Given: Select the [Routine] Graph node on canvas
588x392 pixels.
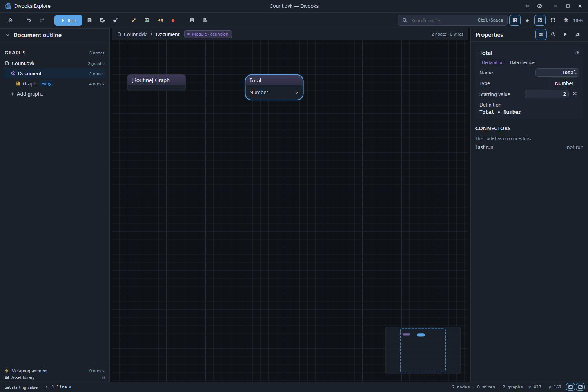Looking at the screenshot, I should pyautogui.click(x=156, y=82).
